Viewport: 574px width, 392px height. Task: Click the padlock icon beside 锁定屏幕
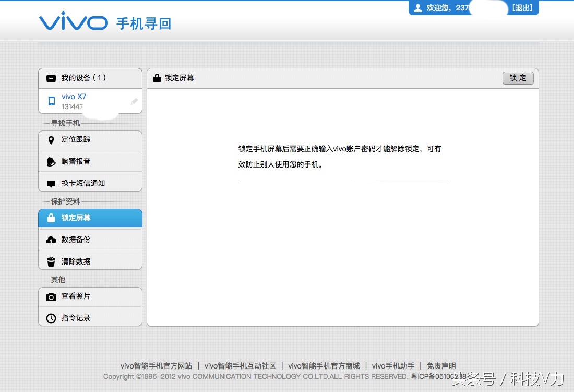[51, 218]
